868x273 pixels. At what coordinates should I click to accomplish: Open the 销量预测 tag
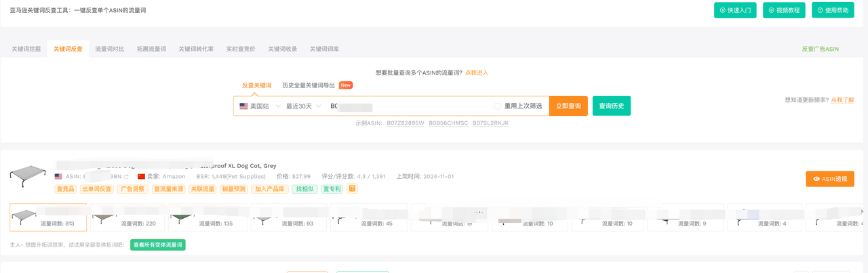(x=234, y=188)
